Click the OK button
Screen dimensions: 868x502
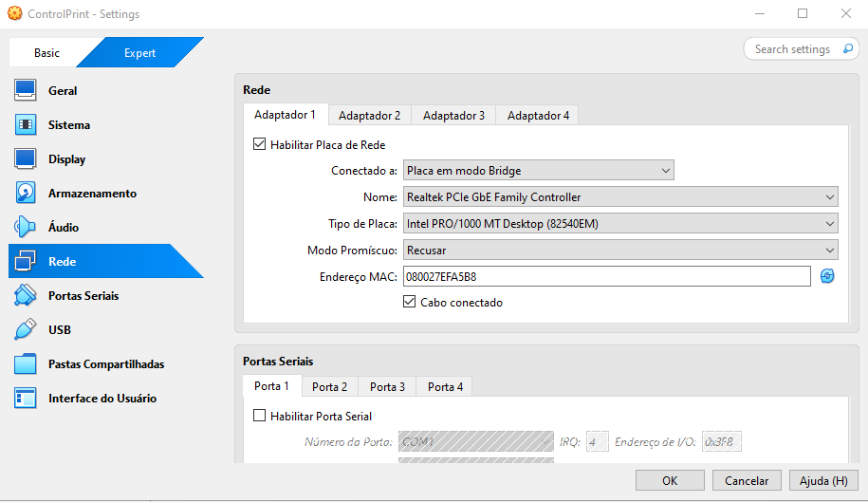tap(670, 481)
